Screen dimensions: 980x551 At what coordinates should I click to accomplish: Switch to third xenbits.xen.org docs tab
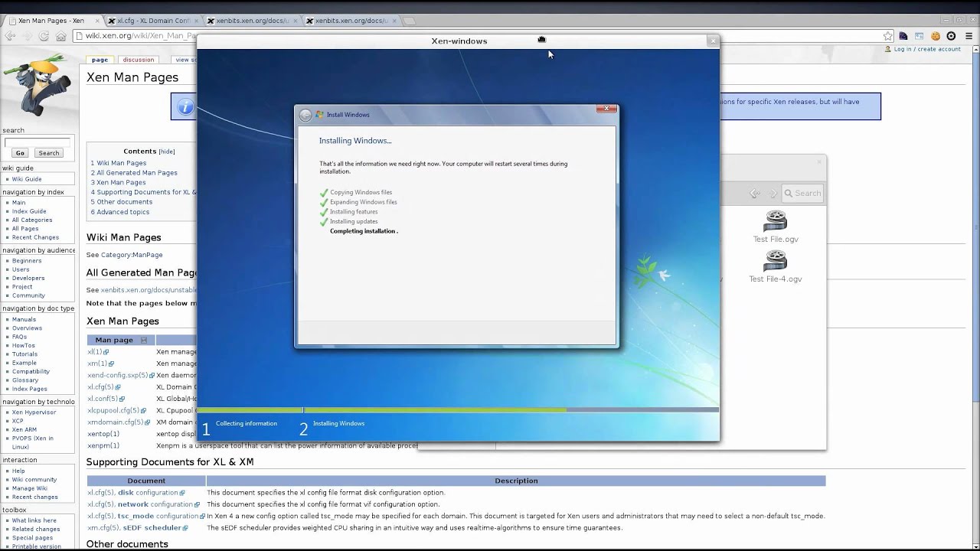253,21
